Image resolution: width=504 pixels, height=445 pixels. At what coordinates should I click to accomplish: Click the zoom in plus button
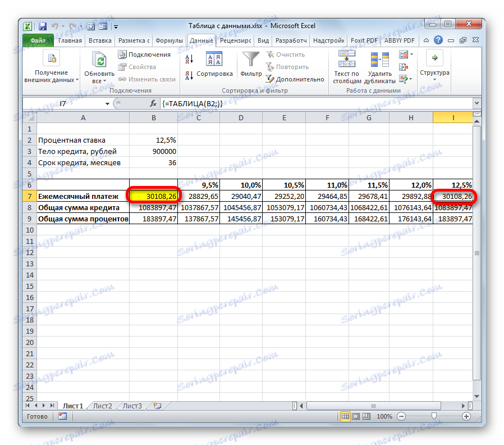tap(466, 416)
